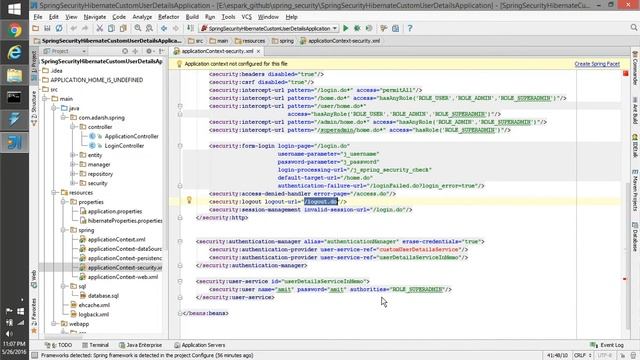Open Internet Explorer from taskbar

[x=14, y=53]
